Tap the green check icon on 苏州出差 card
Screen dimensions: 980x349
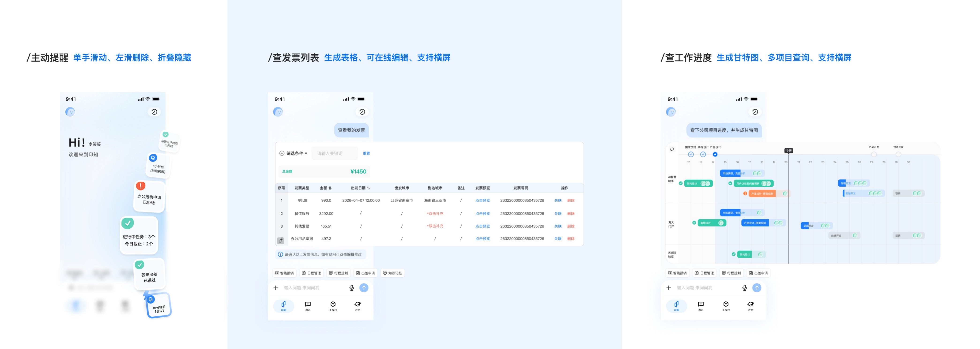[140, 265]
